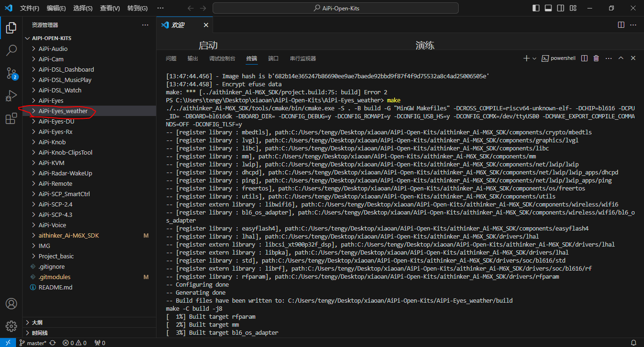Image resolution: width=644 pixels, height=347 pixels.
Task: Select the powershell terminal instance
Action: [x=559, y=58]
